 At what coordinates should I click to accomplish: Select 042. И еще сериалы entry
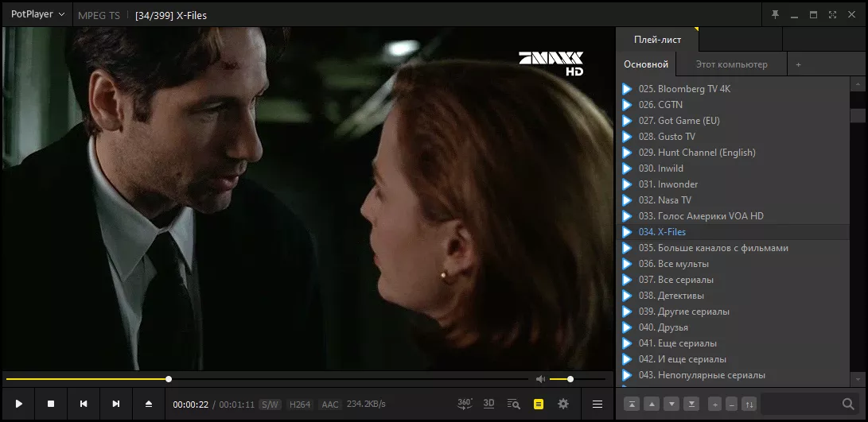click(x=733, y=359)
